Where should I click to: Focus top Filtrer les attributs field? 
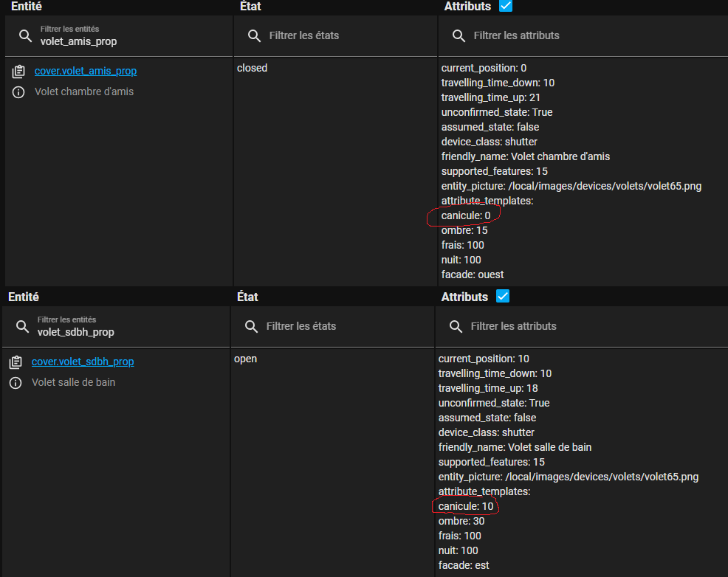click(x=583, y=35)
